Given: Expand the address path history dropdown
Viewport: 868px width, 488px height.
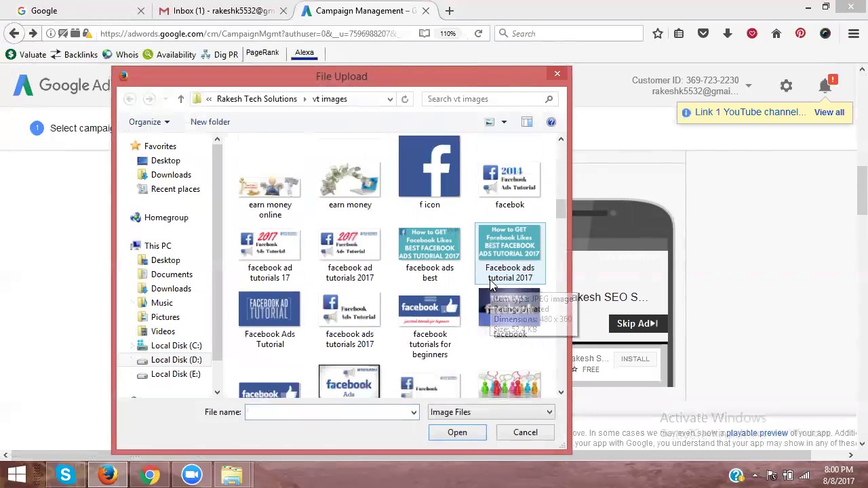Looking at the screenshot, I should [x=390, y=99].
